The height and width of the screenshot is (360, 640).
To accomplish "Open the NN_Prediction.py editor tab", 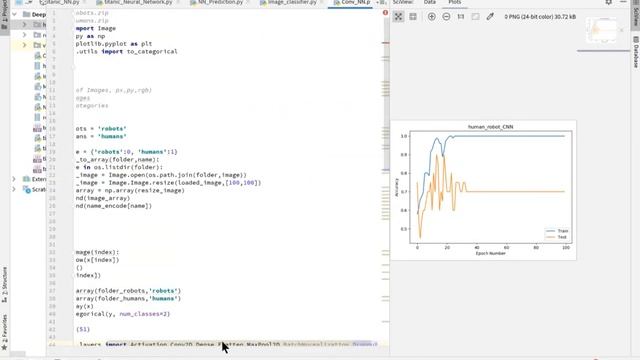I will tap(220, 2).
